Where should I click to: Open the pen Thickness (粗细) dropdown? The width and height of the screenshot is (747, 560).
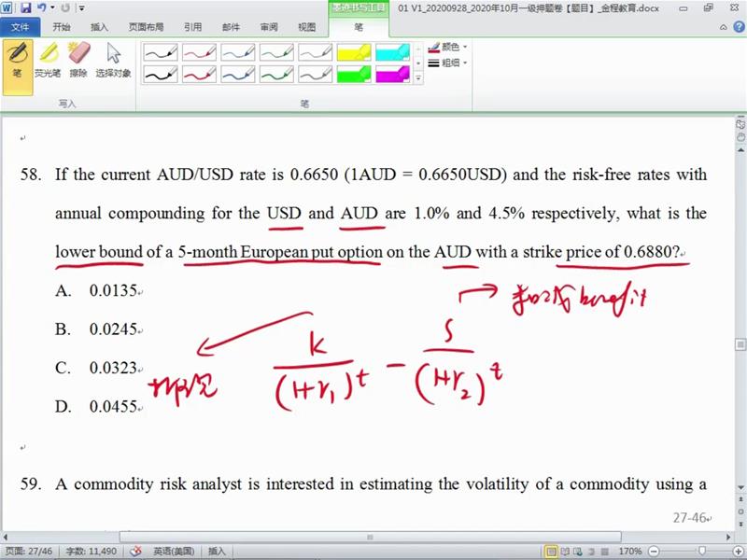tap(448, 63)
